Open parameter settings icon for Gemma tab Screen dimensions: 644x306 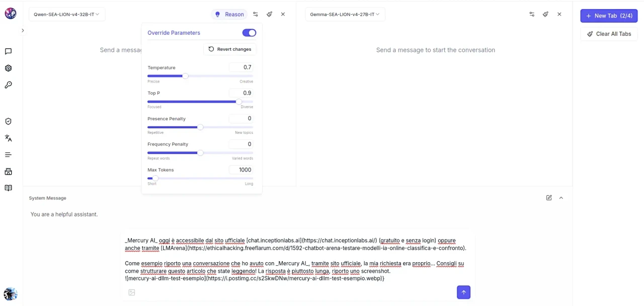click(532, 15)
